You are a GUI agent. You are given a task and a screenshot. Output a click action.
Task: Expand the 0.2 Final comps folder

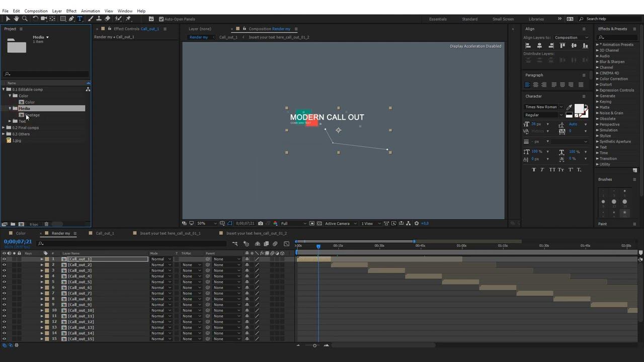pos(4,128)
